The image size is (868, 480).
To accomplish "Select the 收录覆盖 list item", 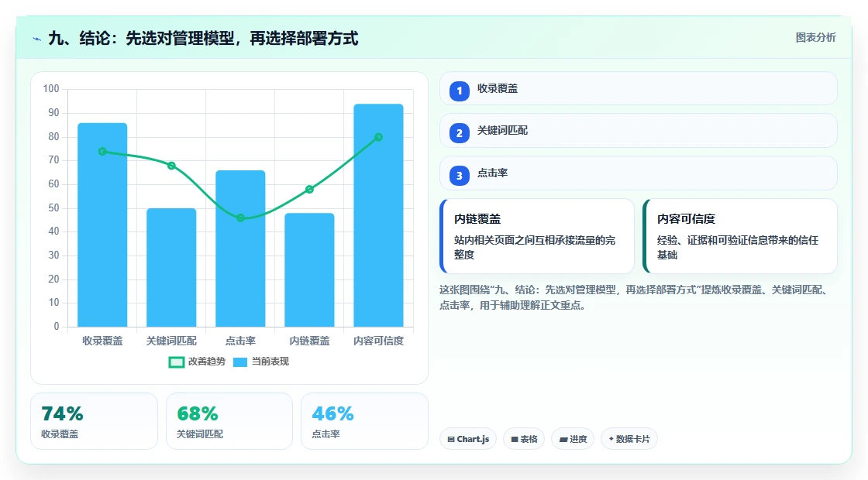I will [639, 88].
